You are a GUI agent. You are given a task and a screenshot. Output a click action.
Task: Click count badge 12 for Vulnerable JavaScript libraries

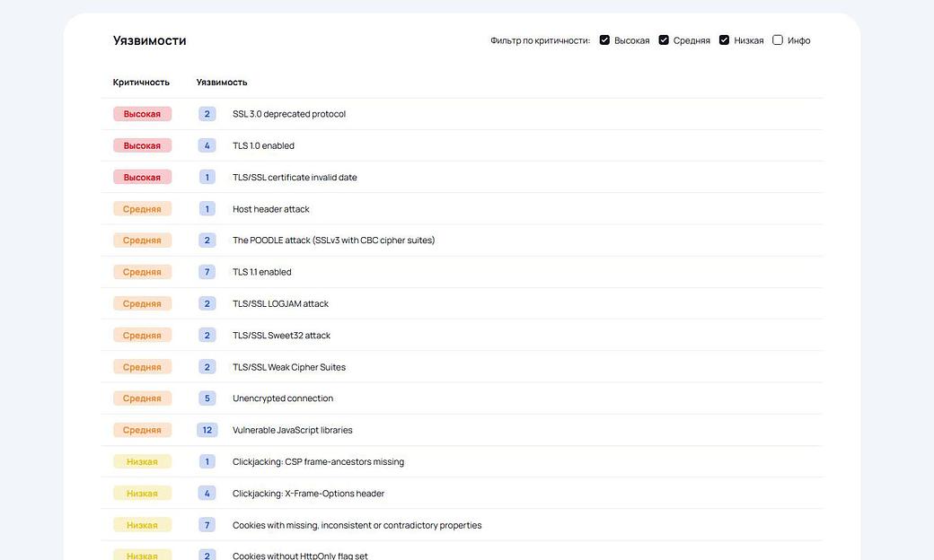207,430
